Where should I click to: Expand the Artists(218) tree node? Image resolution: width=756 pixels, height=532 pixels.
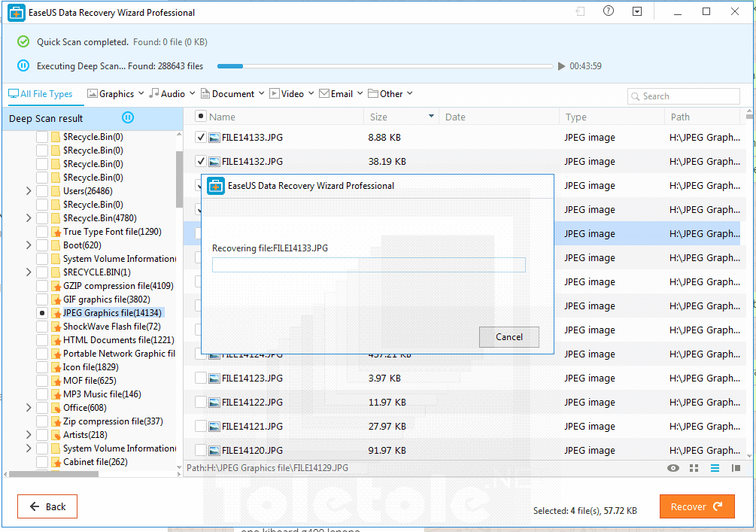click(x=29, y=435)
